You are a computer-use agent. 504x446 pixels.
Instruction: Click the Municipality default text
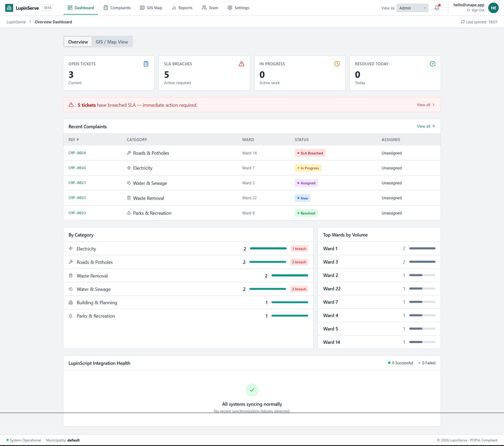pos(63,440)
